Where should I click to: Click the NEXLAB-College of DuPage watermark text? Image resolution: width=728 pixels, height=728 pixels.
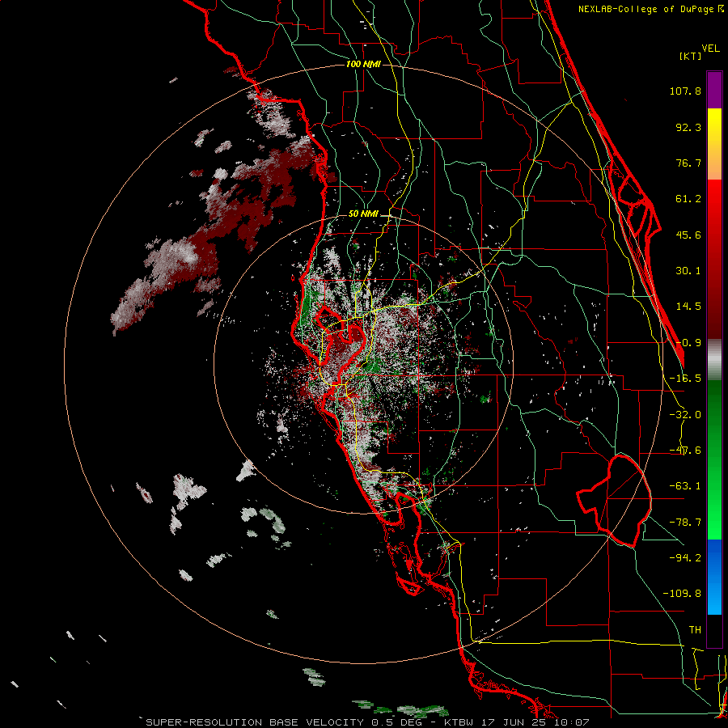650,9
